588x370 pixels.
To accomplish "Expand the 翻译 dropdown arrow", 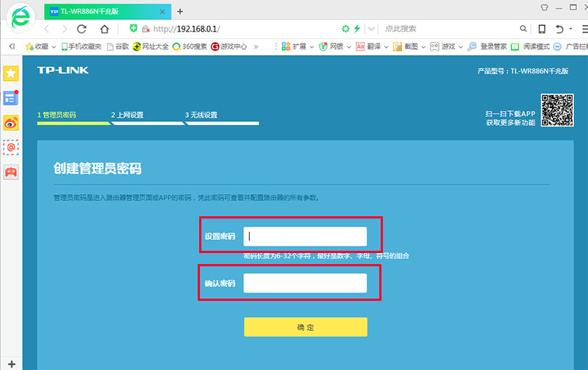I will (x=386, y=47).
